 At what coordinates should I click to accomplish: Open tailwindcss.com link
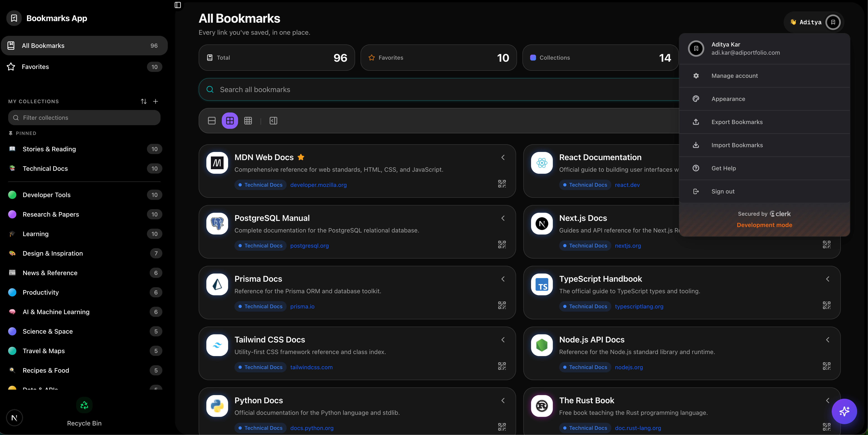pyautogui.click(x=311, y=367)
